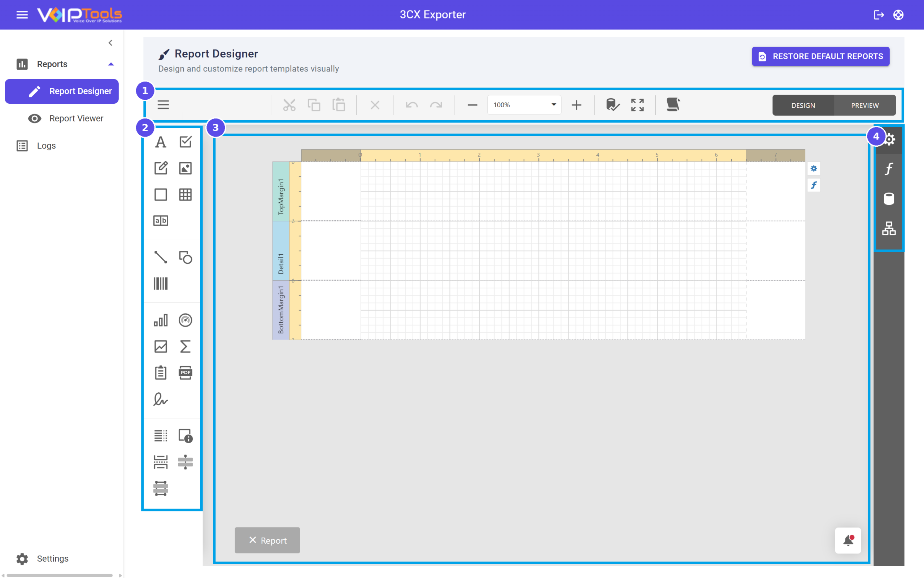Select the Cross-Band Box tool
This screenshot has height=578, width=924.
pyautogui.click(x=161, y=488)
